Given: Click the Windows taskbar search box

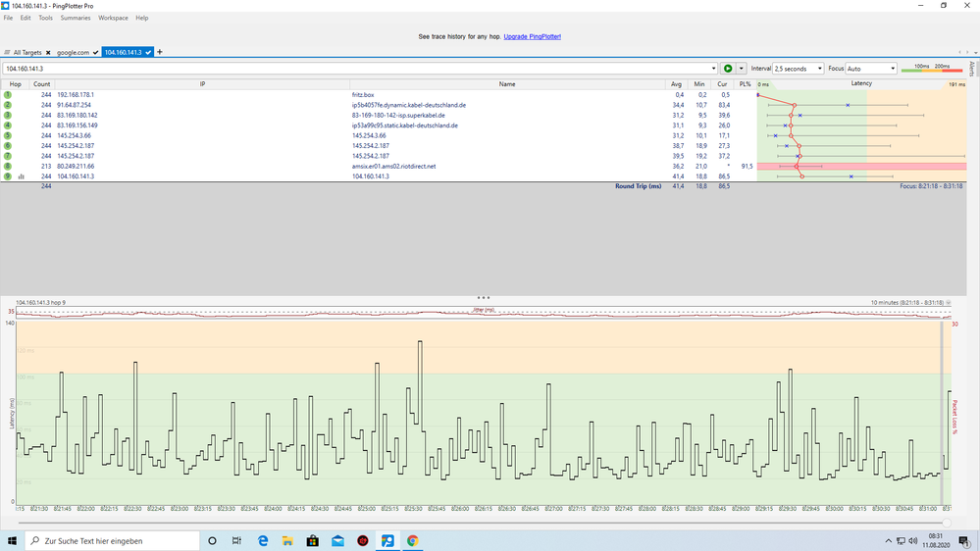Looking at the screenshot, I should tap(113, 541).
